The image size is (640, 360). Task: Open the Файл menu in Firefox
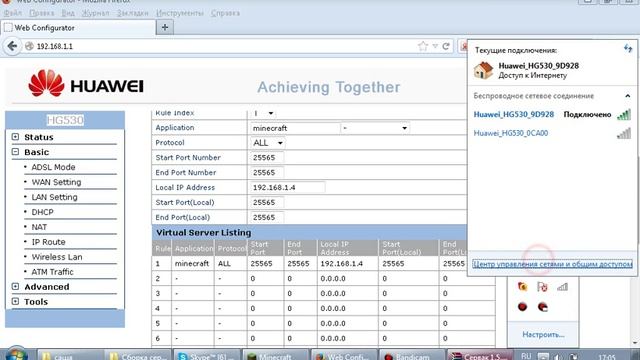(x=13, y=13)
